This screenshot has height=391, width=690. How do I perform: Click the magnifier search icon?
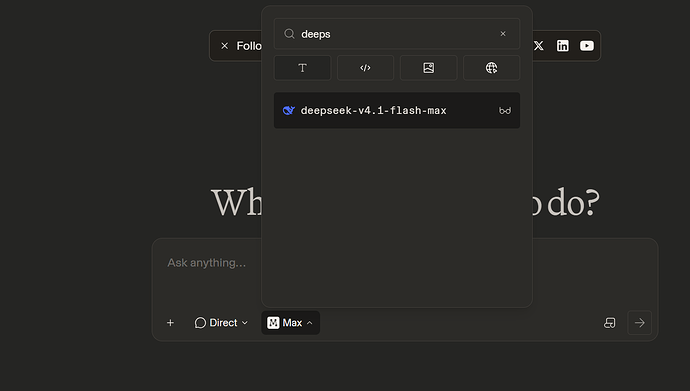click(289, 34)
